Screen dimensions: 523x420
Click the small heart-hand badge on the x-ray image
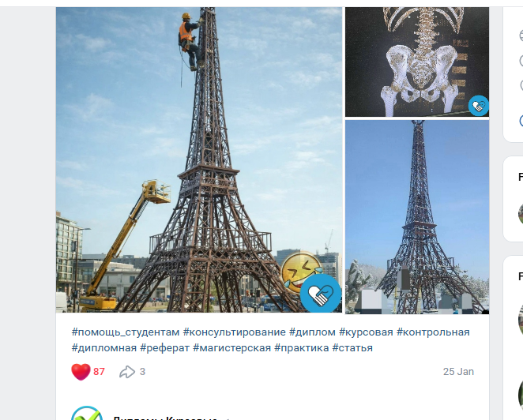point(479,106)
